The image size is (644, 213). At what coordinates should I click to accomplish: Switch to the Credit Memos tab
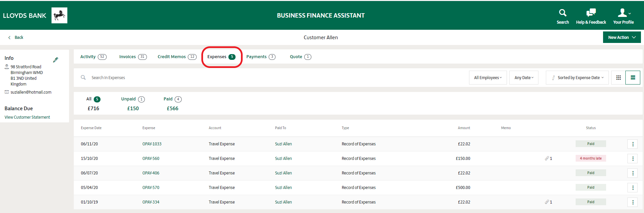177,57
